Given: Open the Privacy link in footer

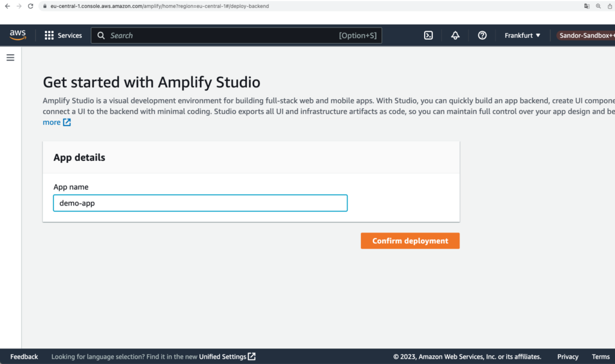Looking at the screenshot, I should point(568,357).
